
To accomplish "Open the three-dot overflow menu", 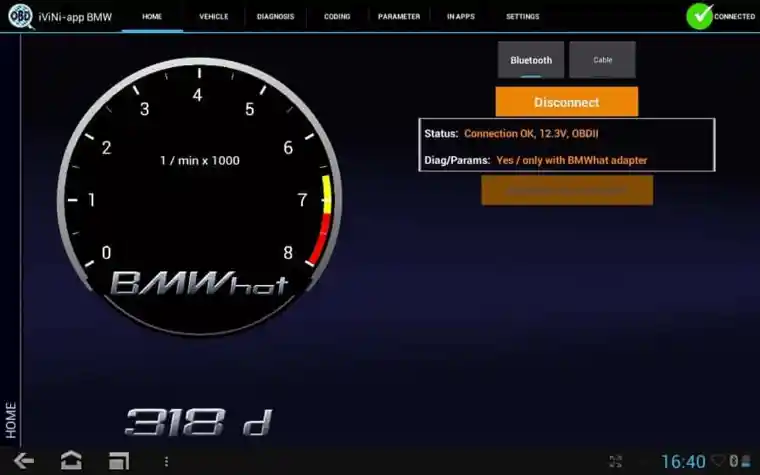I will (x=166, y=461).
